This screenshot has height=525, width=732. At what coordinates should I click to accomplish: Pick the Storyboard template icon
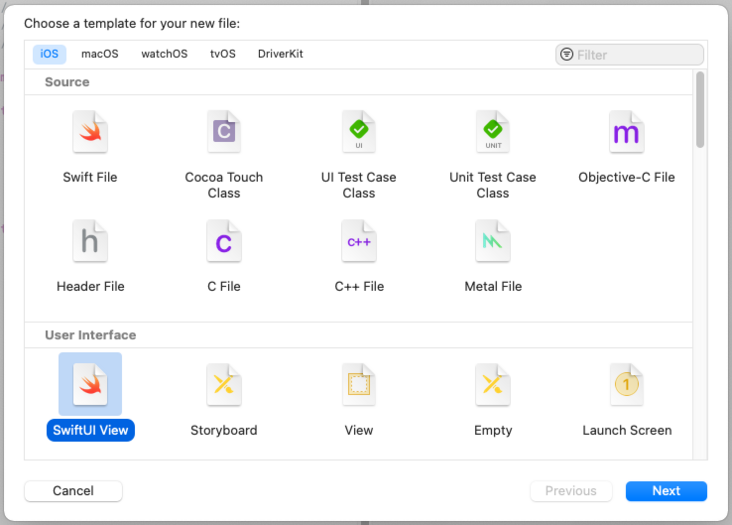coord(224,385)
